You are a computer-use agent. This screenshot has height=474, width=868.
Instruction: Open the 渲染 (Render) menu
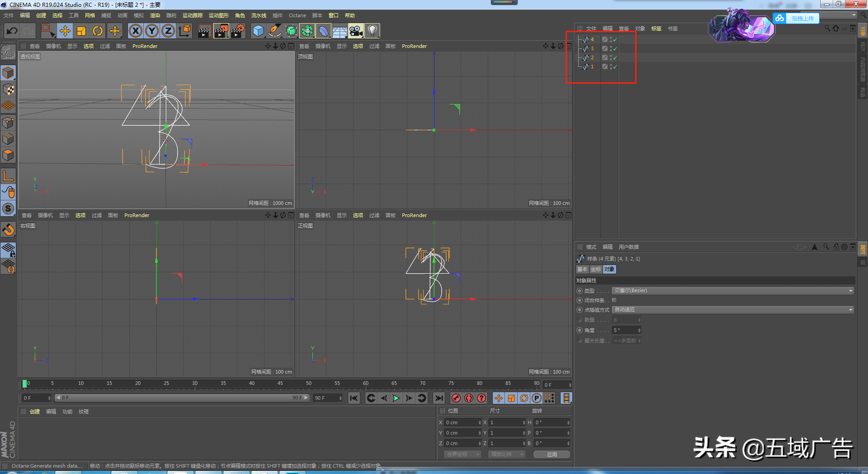click(x=155, y=15)
